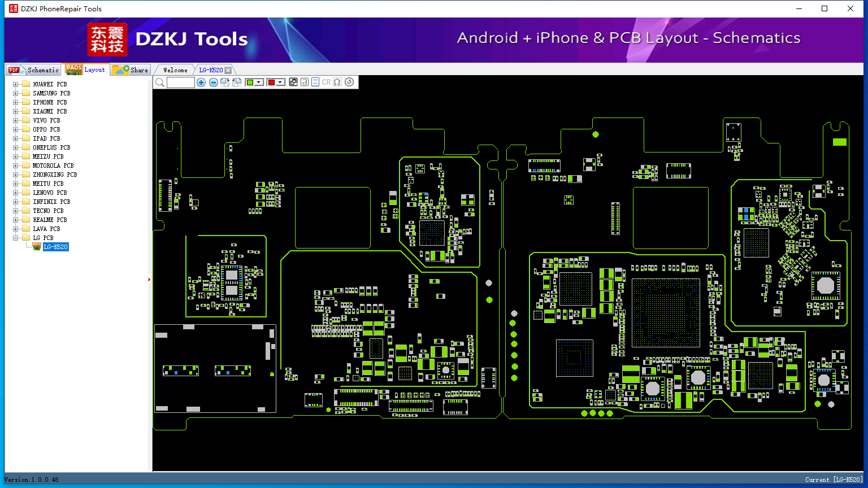Click the overlapping windows layer icon
This screenshot has width=868, height=488.
(x=293, y=82)
